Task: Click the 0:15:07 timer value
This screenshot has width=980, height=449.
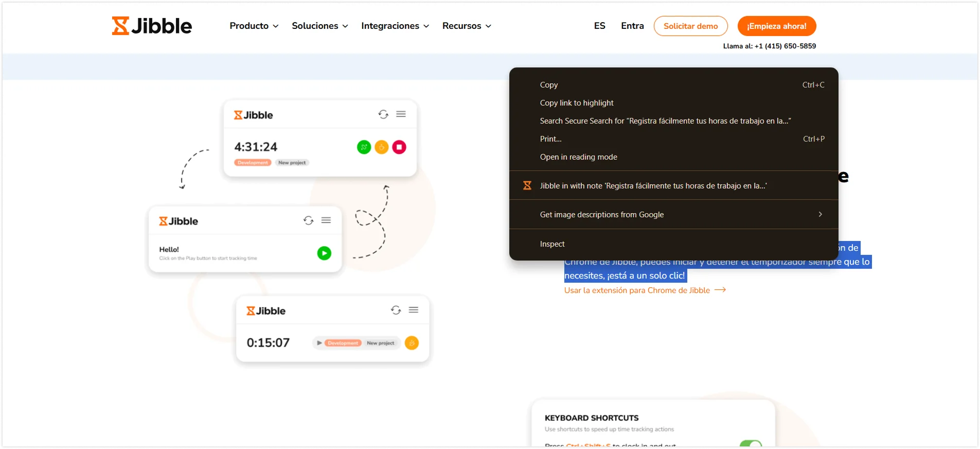Action: click(x=268, y=343)
